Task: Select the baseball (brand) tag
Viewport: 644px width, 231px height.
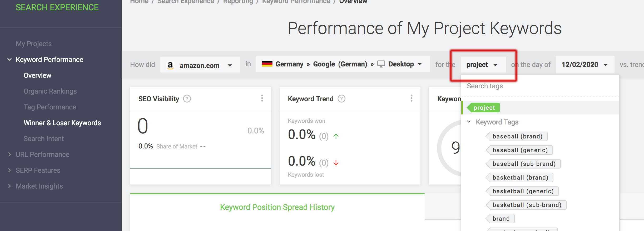Action: click(x=517, y=137)
